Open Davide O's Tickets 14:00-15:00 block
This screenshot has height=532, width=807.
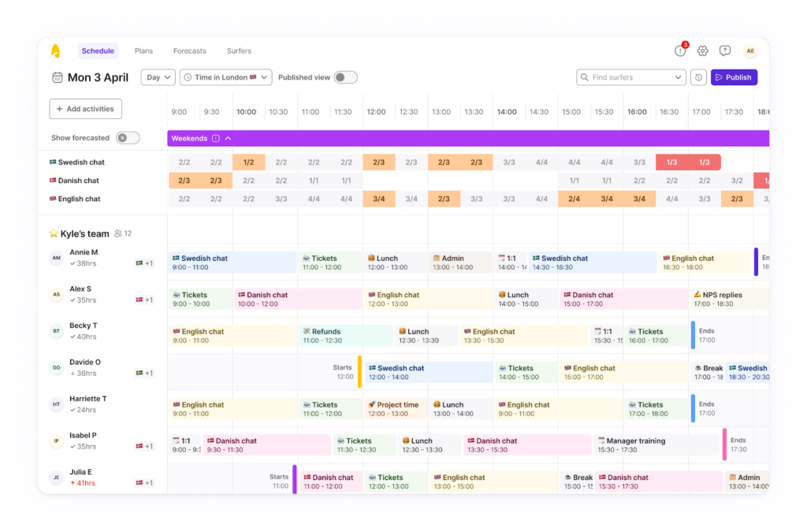coord(526,372)
